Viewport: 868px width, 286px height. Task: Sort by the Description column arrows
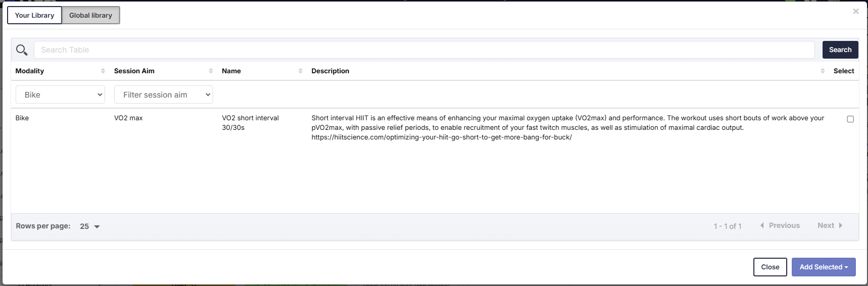pyautogui.click(x=823, y=71)
